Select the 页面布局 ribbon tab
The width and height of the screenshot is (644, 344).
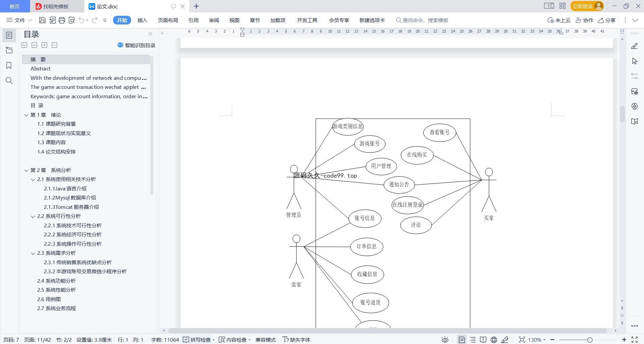pos(168,20)
